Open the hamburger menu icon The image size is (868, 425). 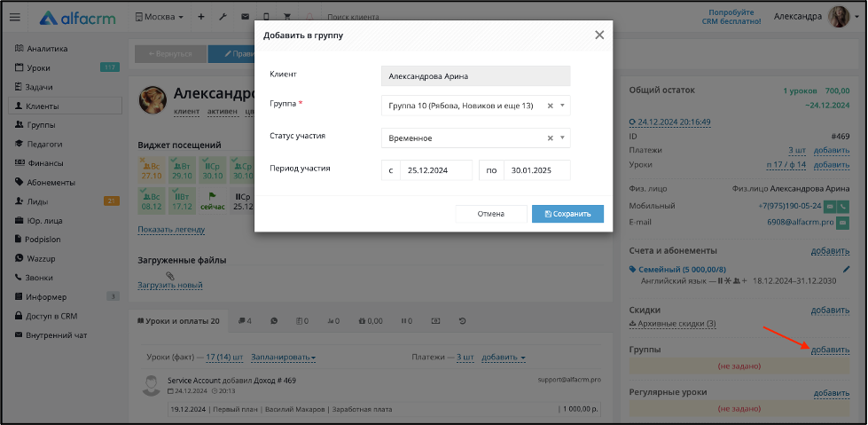15,17
